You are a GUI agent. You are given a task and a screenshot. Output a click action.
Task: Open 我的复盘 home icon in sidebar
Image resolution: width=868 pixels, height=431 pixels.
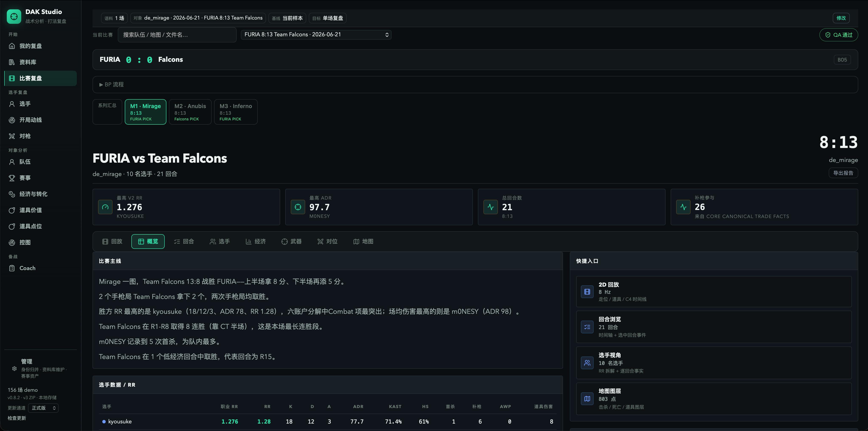(x=12, y=46)
